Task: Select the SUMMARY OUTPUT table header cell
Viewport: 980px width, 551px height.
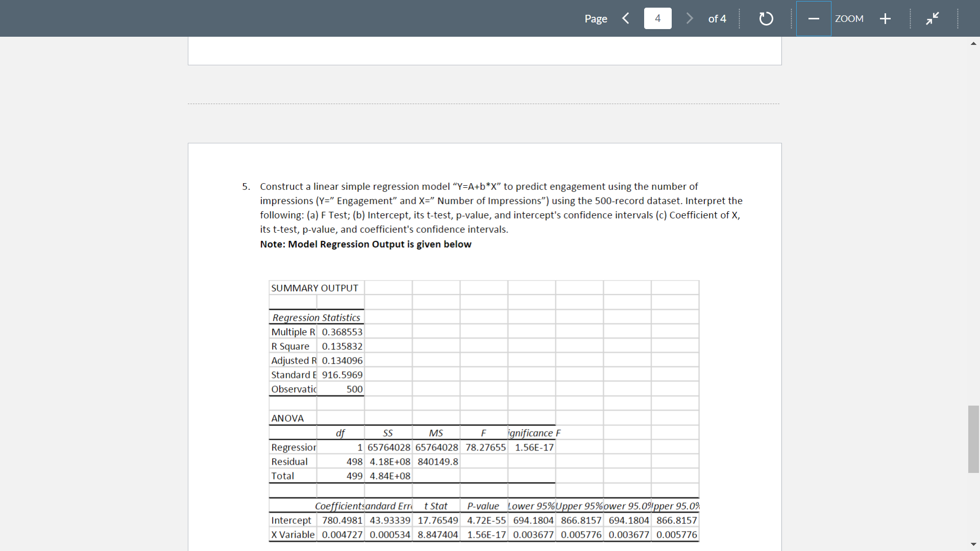Action: pyautogui.click(x=314, y=288)
